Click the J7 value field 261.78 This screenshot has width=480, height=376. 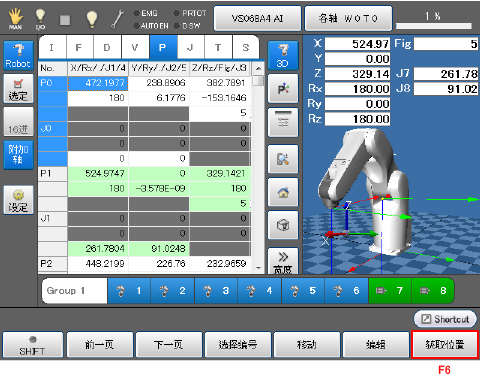tap(446, 74)
